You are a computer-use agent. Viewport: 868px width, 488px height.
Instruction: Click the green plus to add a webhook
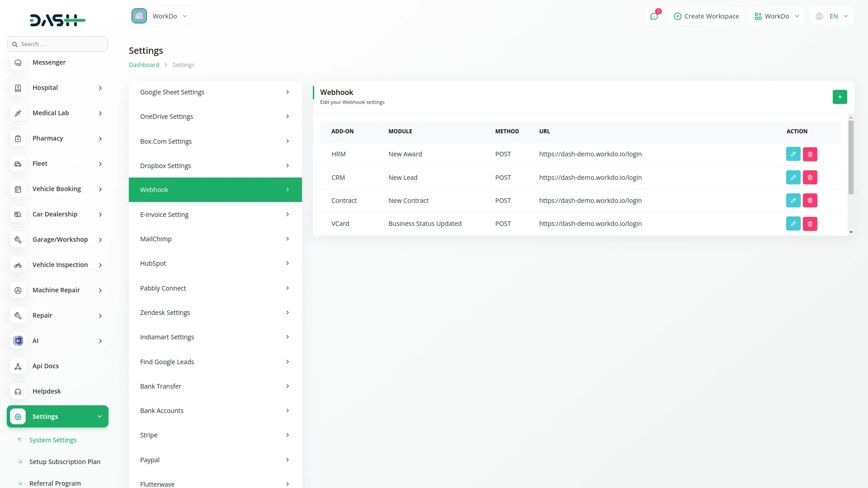click(x=840, y=97)
